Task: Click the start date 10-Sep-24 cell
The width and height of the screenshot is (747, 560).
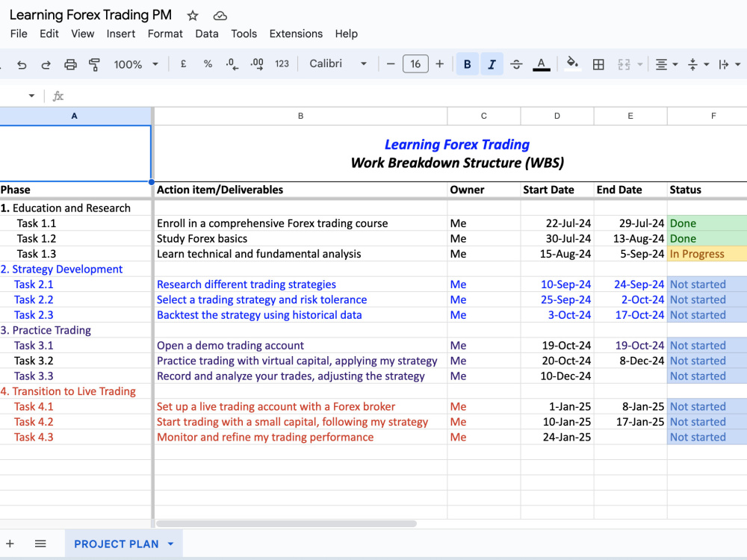Action: tap(557, 284)
